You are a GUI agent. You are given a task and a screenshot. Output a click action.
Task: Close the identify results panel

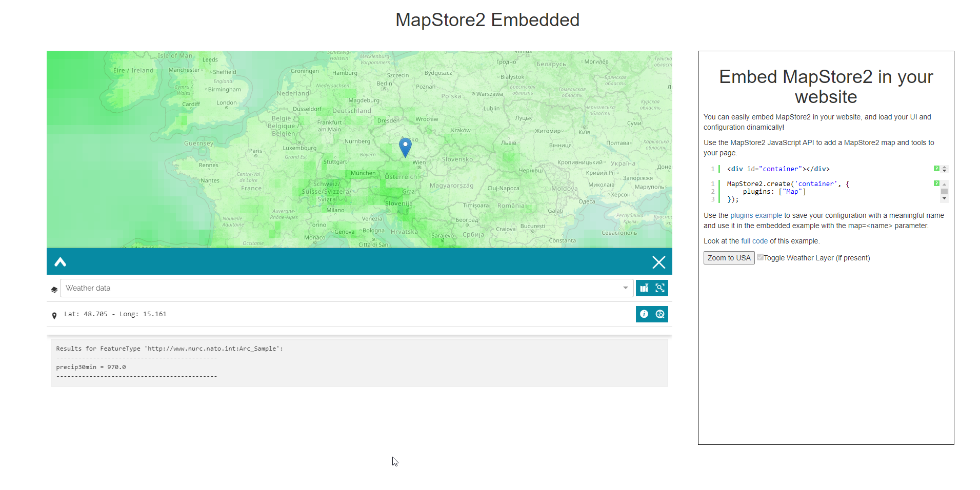[658, 262]
